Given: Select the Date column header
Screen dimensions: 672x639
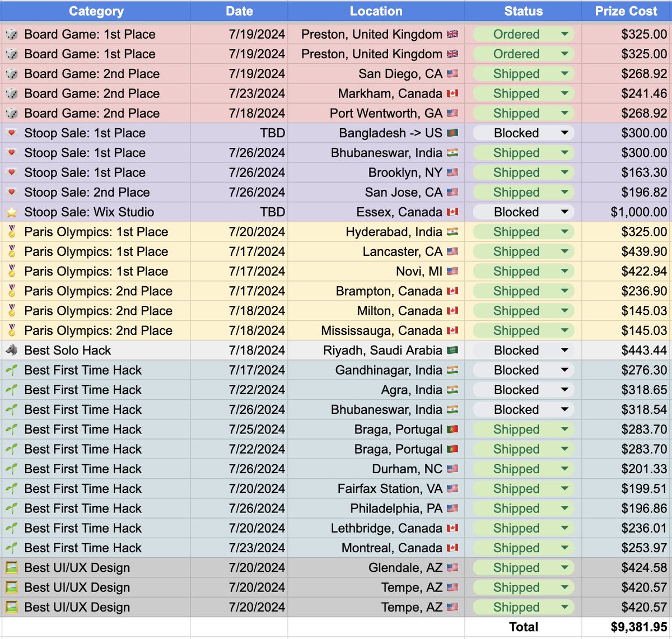Looking at the screenshot, I should coord(239,11).
